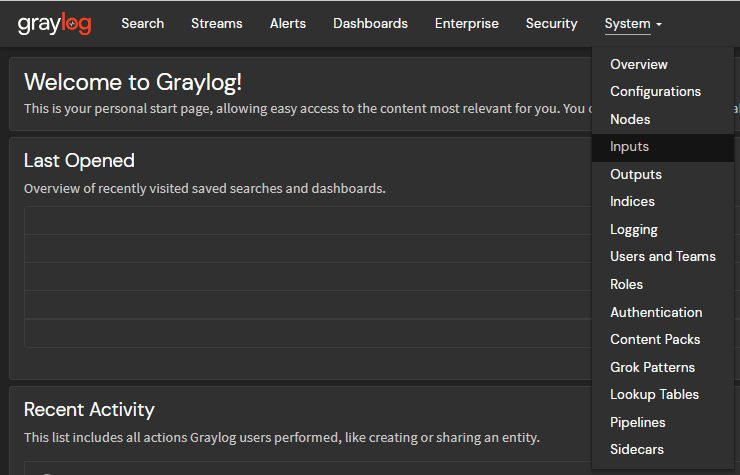The height and width of the screenshot is (475, 740).
Task: Open Content Packs
Action: 655,339
